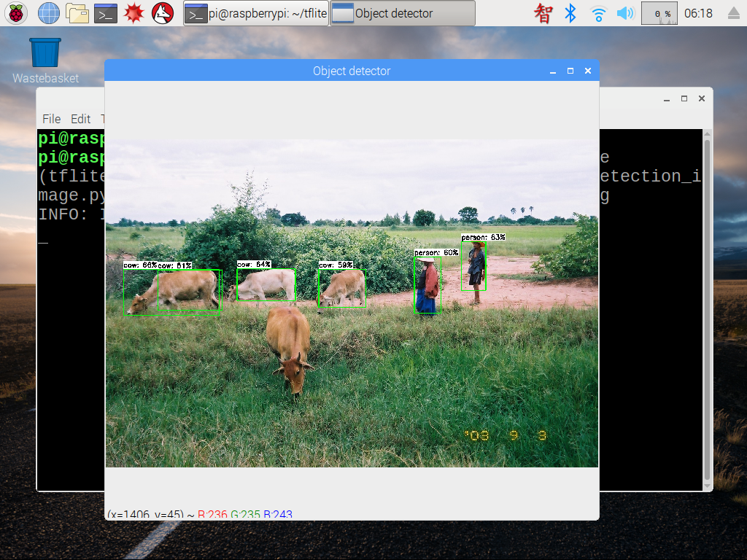This screenshot has height=560, width=747.
Task: Open the Wi-Fi network menu
Action: click(x=598, y=13)
